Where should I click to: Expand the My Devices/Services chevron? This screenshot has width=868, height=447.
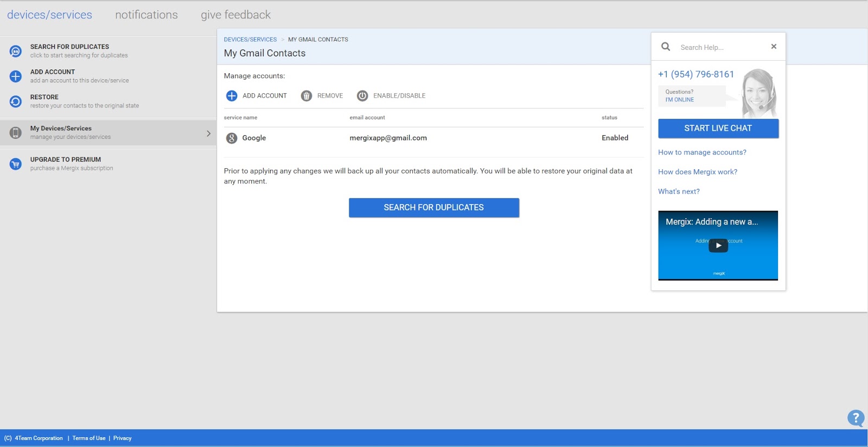click(208, 133)
